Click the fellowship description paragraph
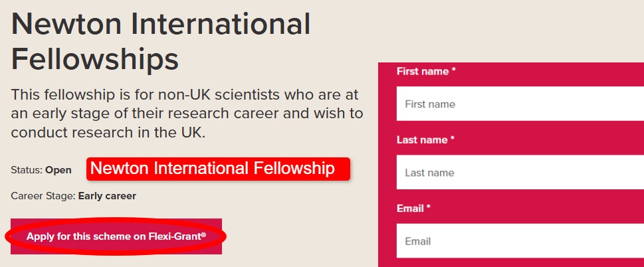Image resolution: width=644 pixels, height=267 pixels. [x=186, y=113]
